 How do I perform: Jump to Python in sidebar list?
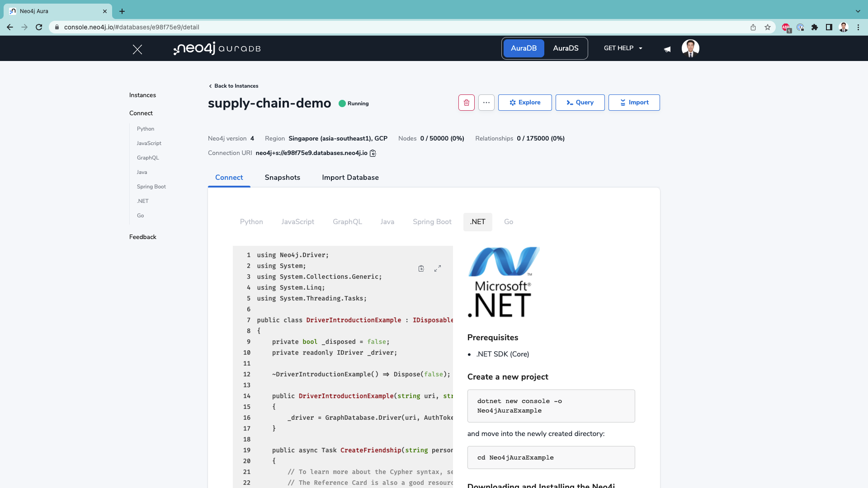[146, 129]
